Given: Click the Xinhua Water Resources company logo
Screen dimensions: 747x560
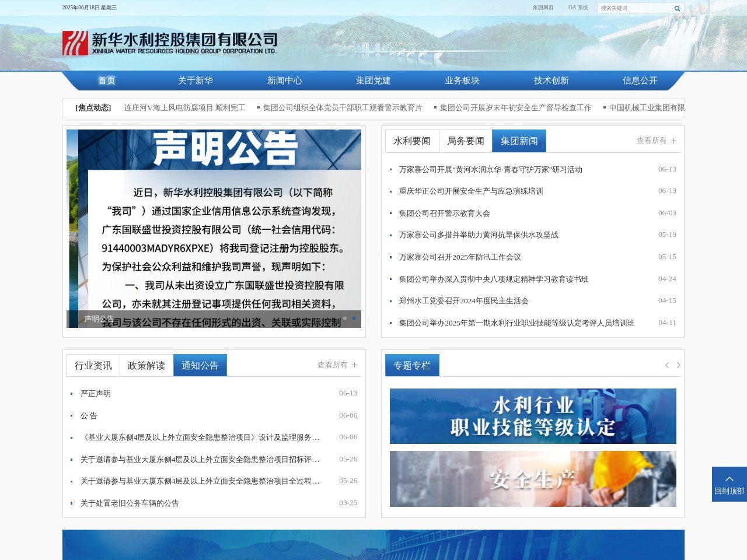Looking at the screenshot, I should [170, 43].
